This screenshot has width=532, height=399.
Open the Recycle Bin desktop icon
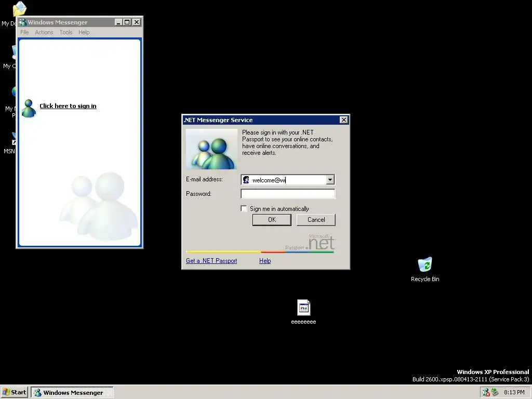pyautogui.click(x=425, y=270)
